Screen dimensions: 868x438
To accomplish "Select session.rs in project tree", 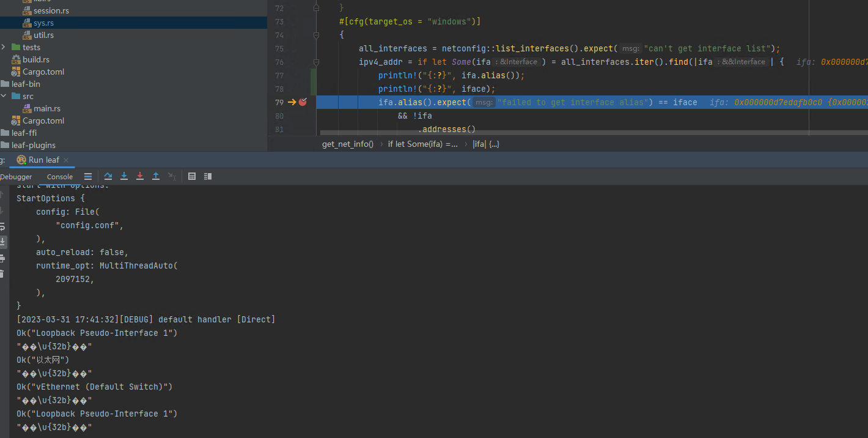I will [x=51, y=10].
